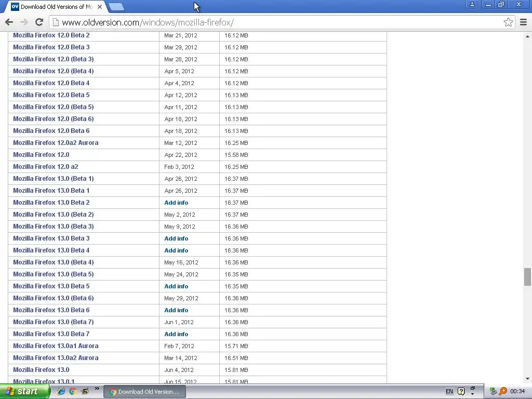Image resolution: width=532 pixels, height=399 pixels.
Task: Click the 15.58 MB size cell
Action: [236, 155]
